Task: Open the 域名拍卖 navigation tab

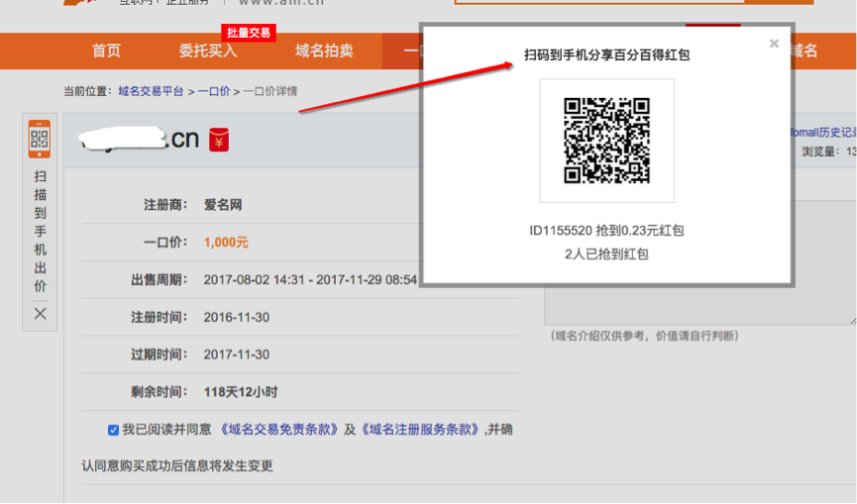Action: [324, 50]
